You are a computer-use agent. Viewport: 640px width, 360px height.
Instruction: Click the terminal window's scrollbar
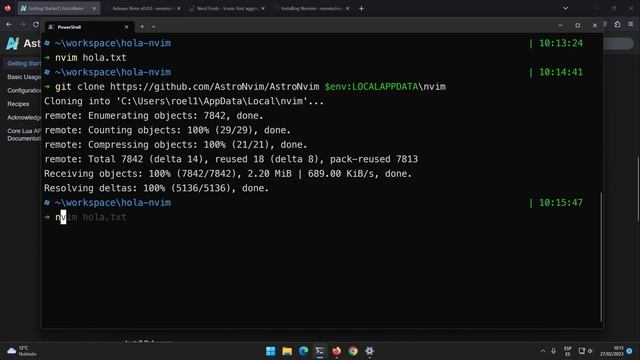(x=601, y=257)
